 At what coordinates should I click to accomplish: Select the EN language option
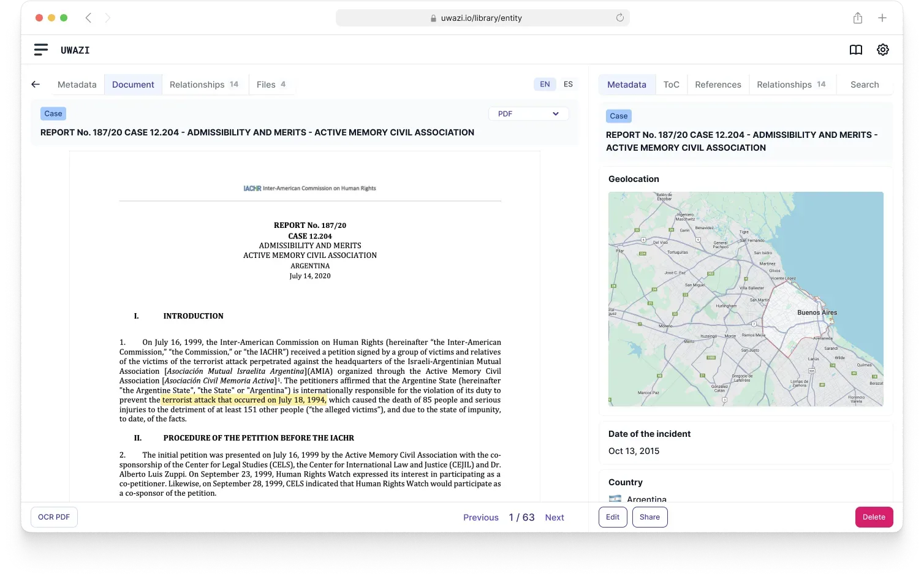(x=544, y=84)
